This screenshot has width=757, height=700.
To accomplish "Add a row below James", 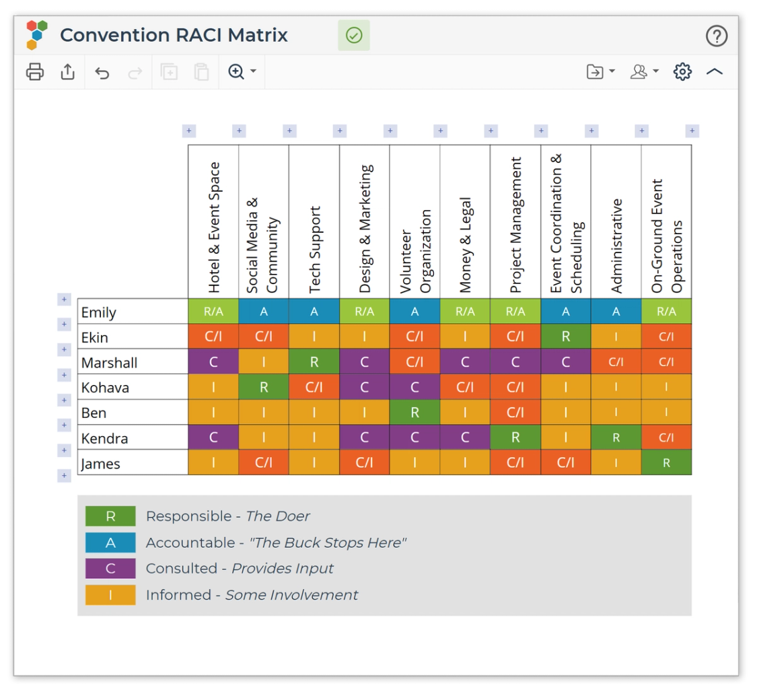I will coord(64,475).
